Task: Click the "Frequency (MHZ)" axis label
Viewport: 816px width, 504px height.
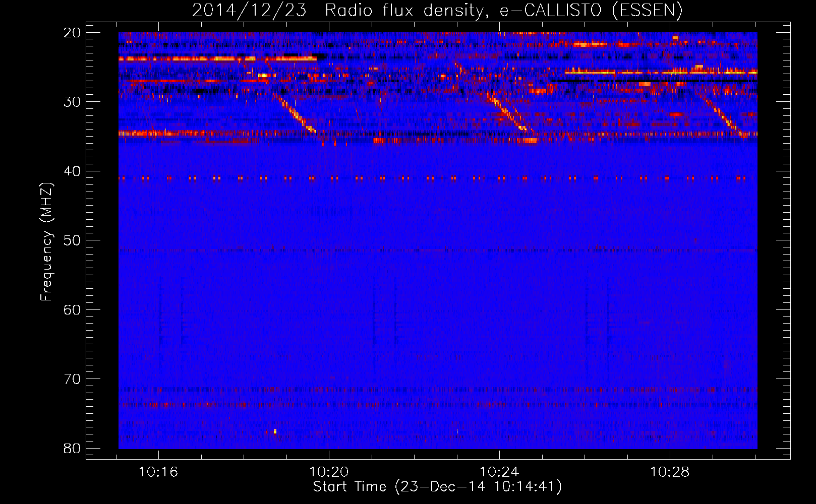Action: click(46, 242)
